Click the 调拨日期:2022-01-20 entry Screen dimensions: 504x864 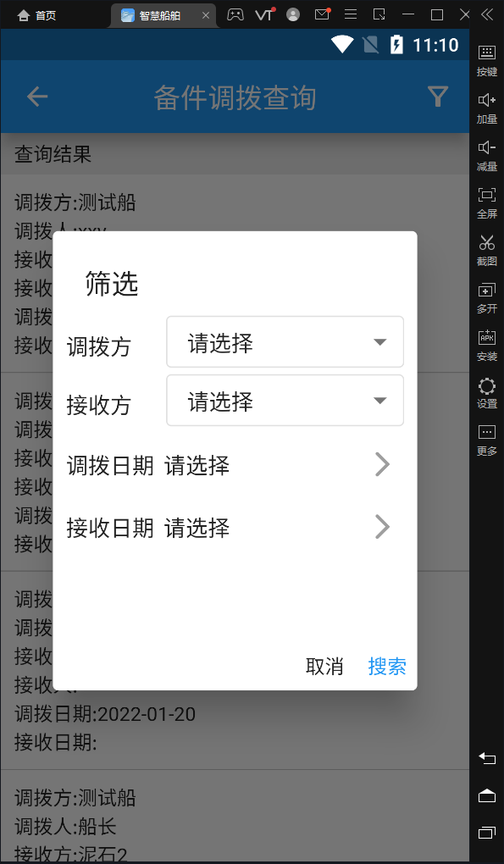[x=105, y=714]
